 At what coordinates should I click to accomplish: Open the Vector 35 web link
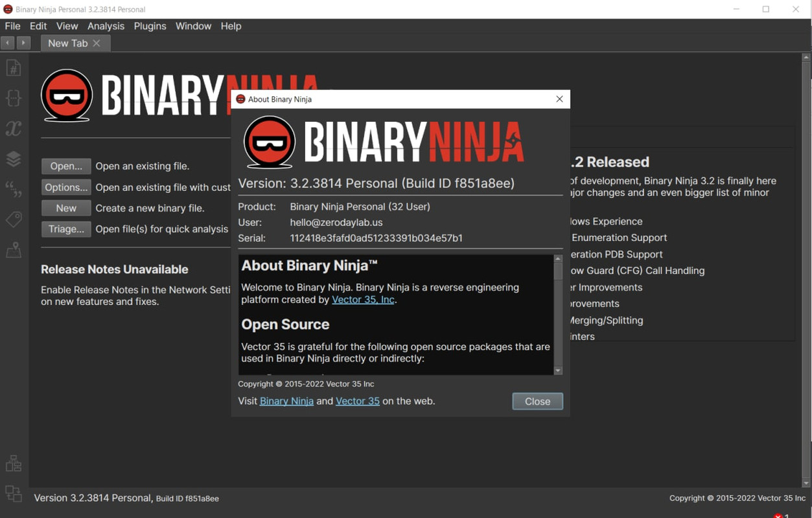pyautogui.click(x=358, y=401)
